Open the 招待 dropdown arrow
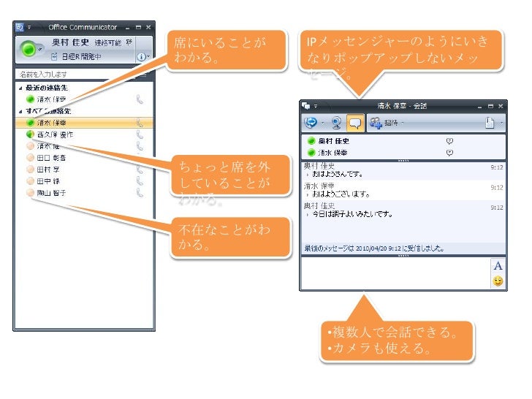532x399 pixels. [403, 123]
